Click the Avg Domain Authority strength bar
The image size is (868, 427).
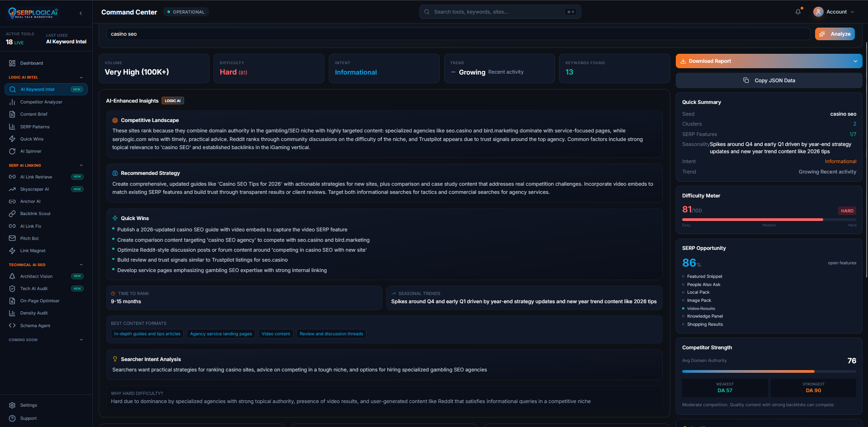(x=769, y=371)
